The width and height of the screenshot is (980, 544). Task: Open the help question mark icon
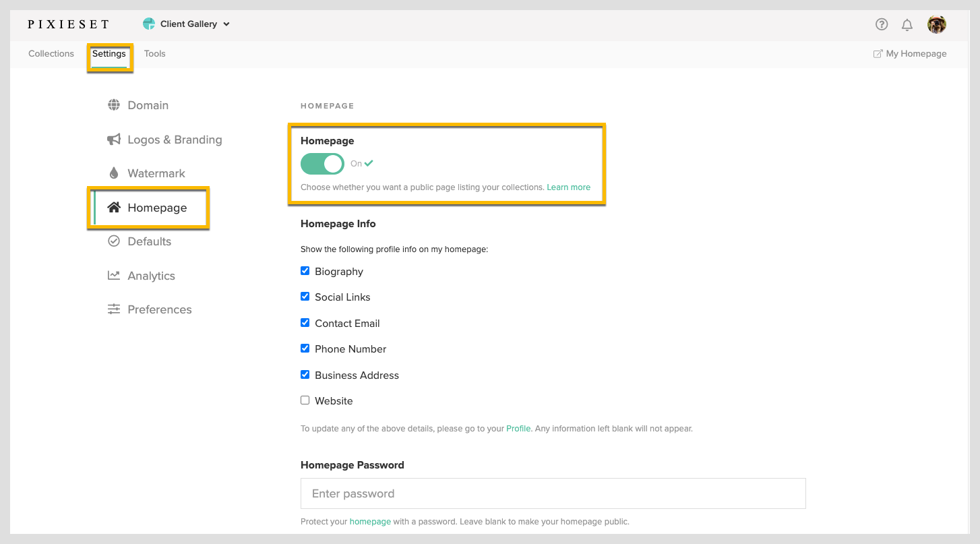882,24
